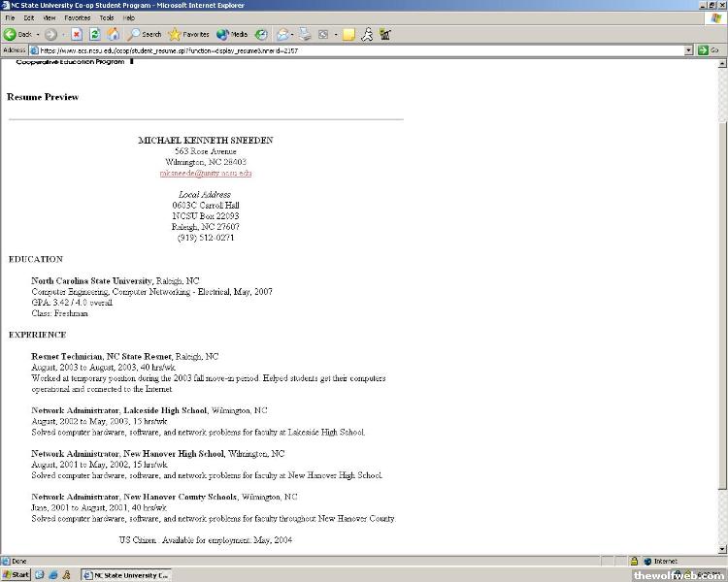Screen dimensions: 728x582
Task: Click the Back navigation button
Action: (x=18, y=34)
